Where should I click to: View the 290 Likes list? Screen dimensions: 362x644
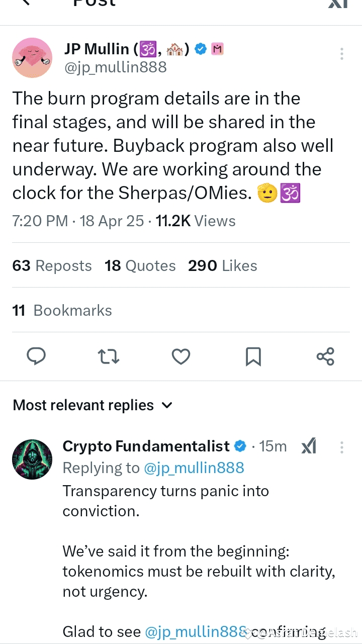[x=222, y=265]
